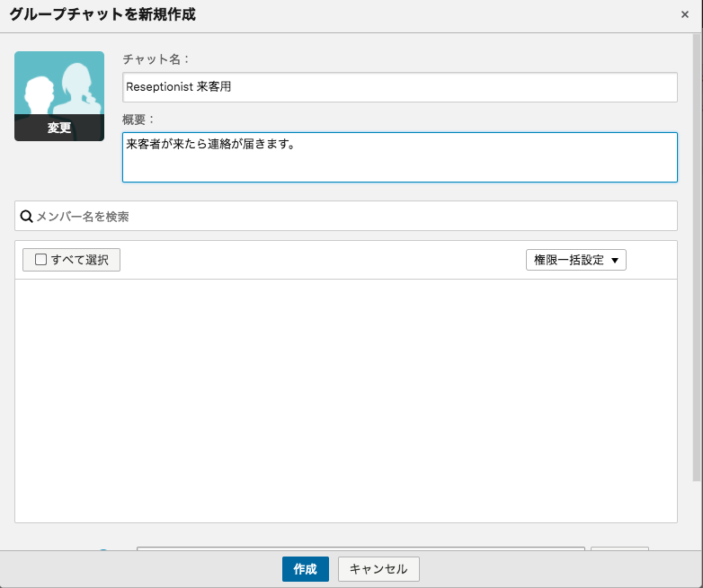Viewport: 703px width, 588px height.
Task: Click the magnifier icon in member search
Action: tap(27, 217)
